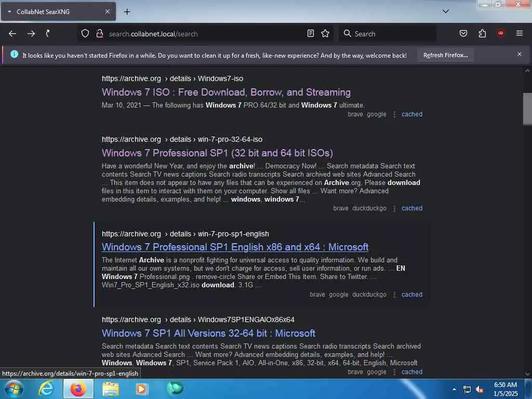The height and width of the screenshot is (399, 532).
Task: Click the network tray icon
Action: pos(467,390)
